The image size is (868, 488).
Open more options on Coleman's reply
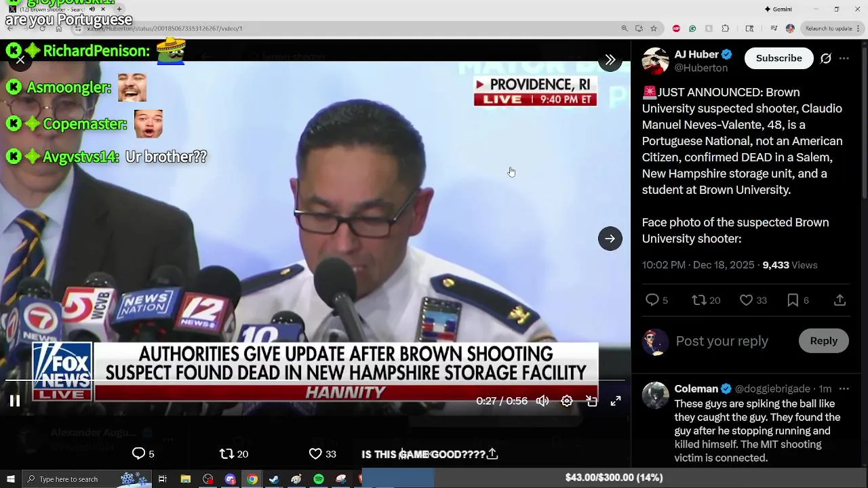point(844,389)
